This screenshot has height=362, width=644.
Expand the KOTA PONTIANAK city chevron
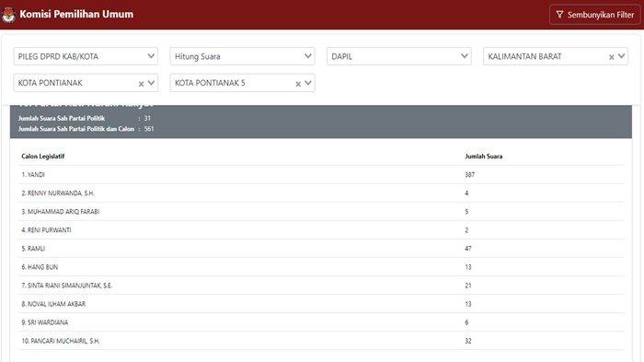point(151,83)
